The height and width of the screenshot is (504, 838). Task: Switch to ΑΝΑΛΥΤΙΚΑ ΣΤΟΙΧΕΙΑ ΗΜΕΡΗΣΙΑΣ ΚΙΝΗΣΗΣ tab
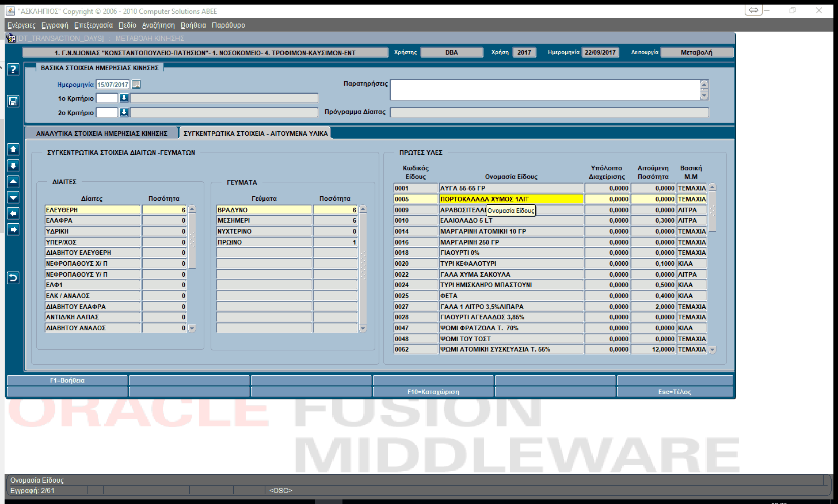click(x=102, y=133)
